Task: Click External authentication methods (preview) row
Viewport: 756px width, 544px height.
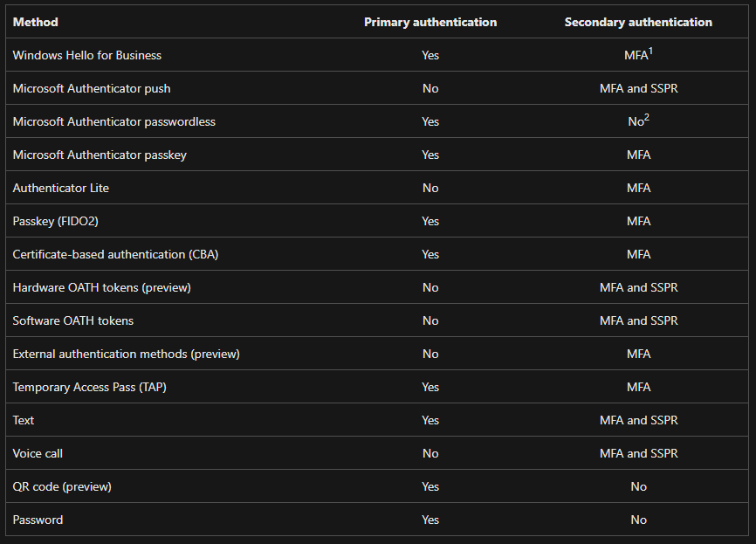Action: [126, 354]
